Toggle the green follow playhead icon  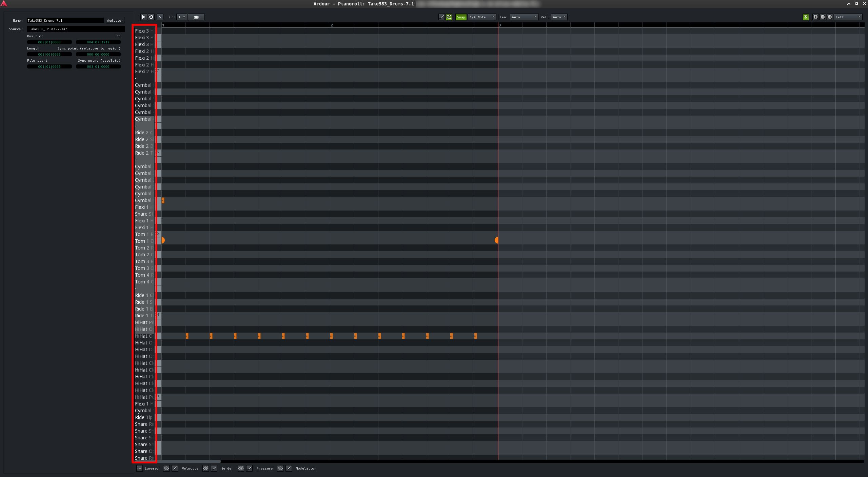pyautogui.click(x=806, y=17)
